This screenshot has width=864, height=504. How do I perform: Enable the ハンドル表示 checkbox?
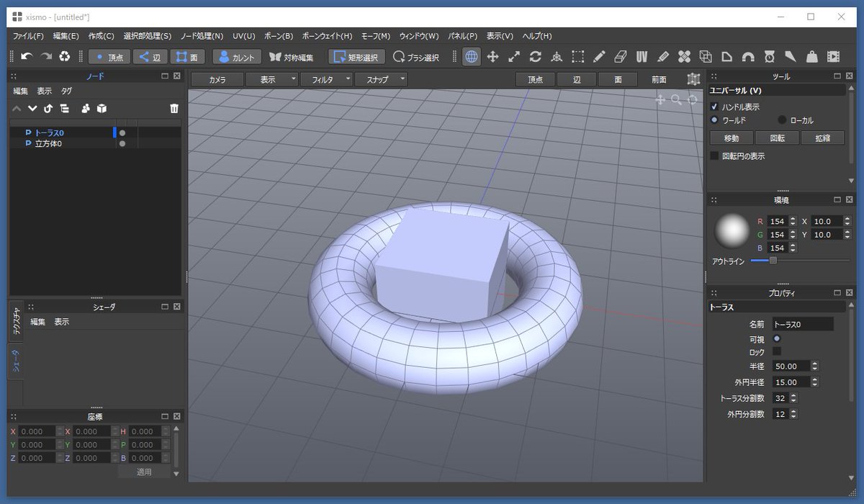click(x=716, y=104)
